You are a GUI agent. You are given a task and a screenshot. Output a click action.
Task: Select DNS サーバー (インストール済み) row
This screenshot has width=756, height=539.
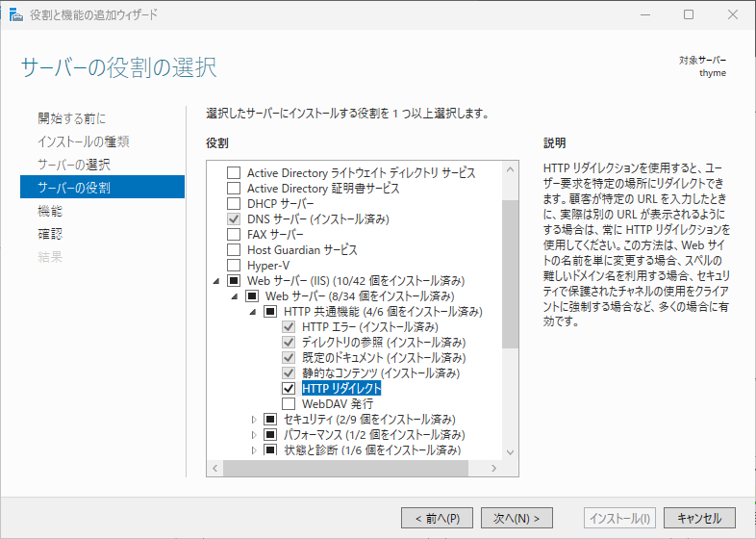click(x=318, y=219)
